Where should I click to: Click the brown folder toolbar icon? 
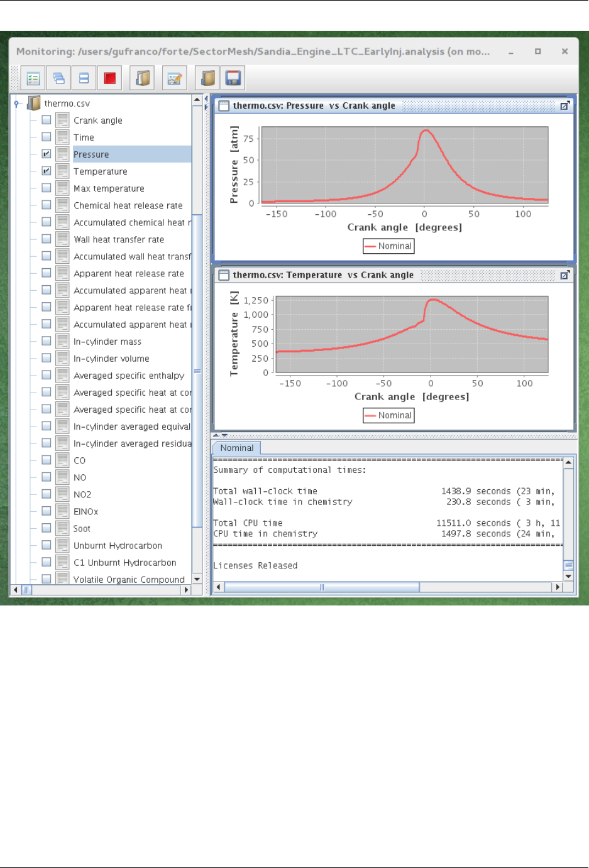pyautogui.click(x=208, y=79)
